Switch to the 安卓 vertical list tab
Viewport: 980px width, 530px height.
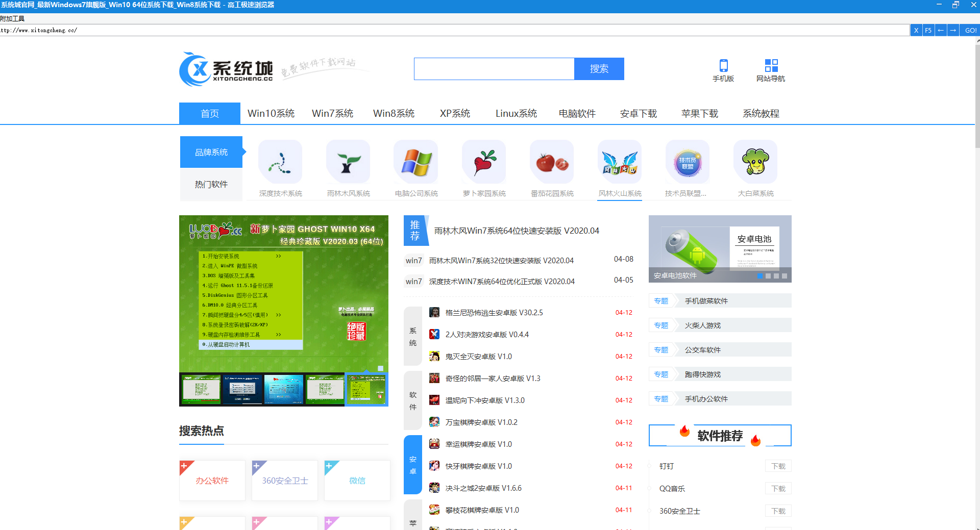pyautogui.click(x=413, y=465)
